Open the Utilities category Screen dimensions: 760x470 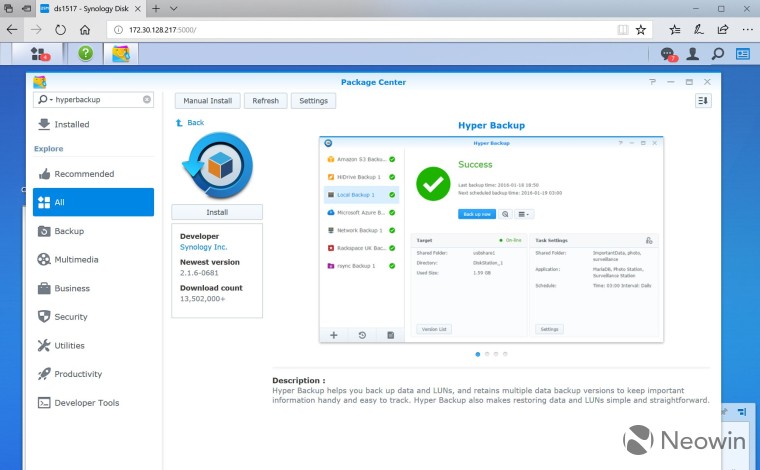93,345
